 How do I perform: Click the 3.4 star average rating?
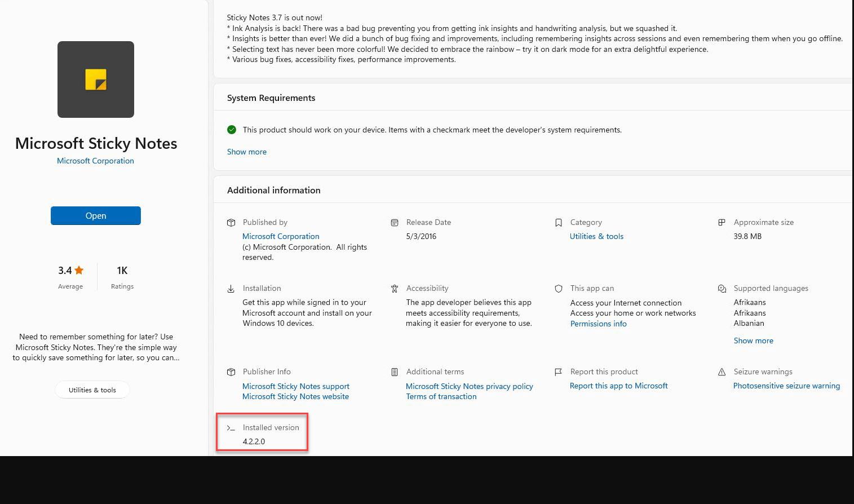point(70,271)
